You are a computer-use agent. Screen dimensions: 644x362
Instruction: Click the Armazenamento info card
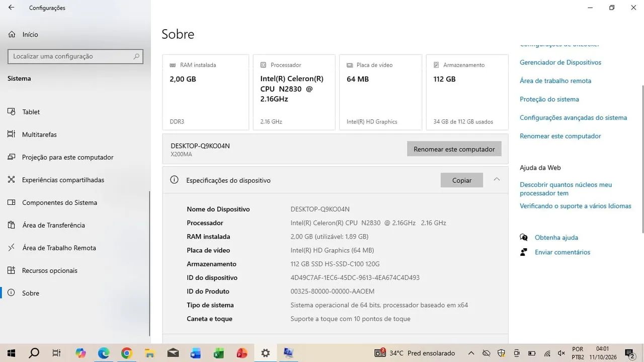[x=467, y=92]
